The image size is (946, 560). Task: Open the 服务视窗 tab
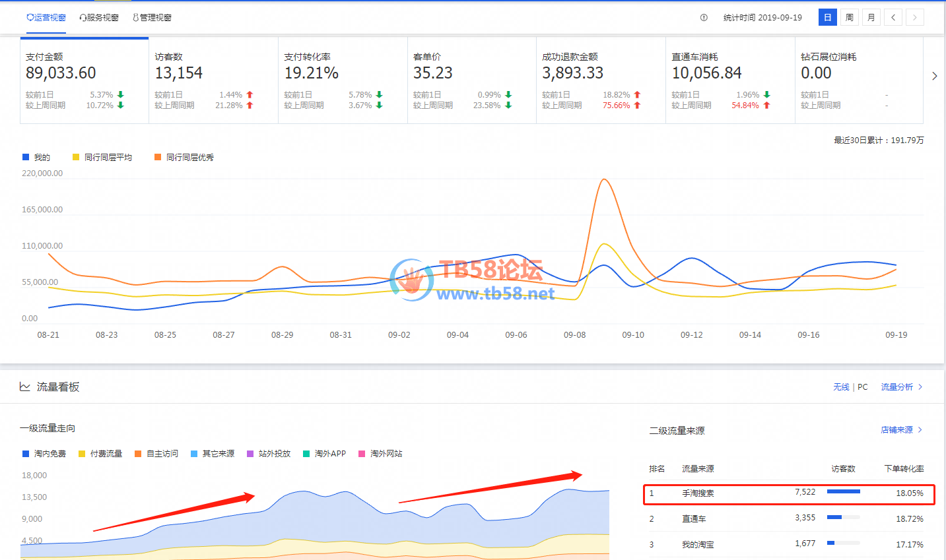[99, 18]
